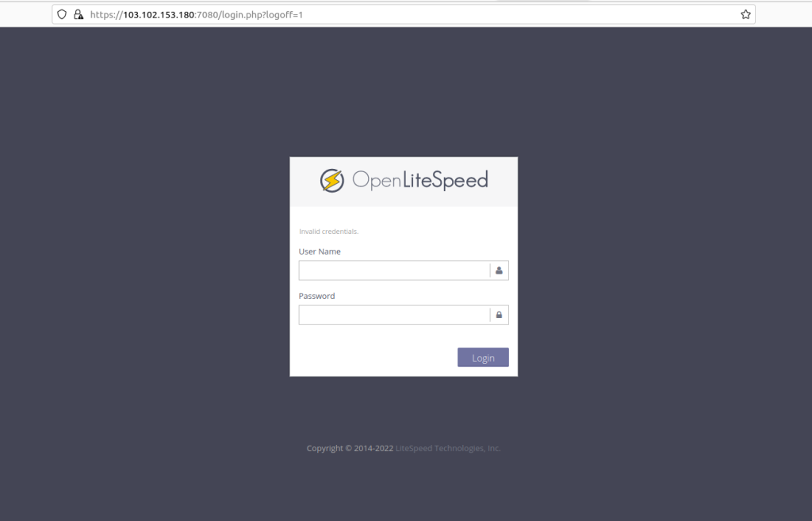The image size is (812, 521).
Task: Select the 'Invalid credentials.' error message
Action: [328, 232]
